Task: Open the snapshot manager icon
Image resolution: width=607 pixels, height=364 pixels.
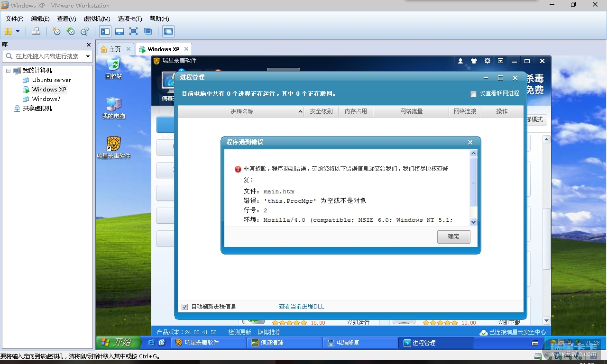Action: tap(85, 31)
